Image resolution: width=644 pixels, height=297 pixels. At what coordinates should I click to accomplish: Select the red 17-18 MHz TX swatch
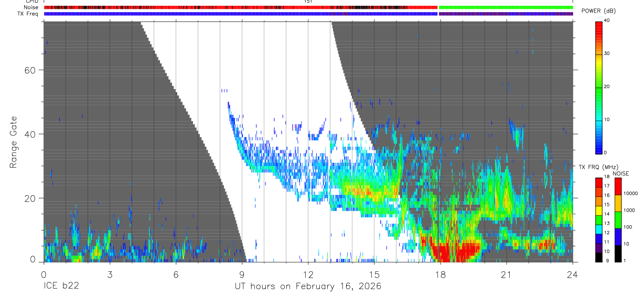(x=598, y=183)
